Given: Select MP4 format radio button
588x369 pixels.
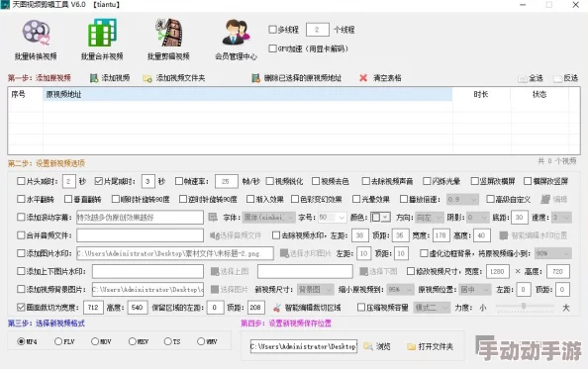Looking at the screenshot, I should [x=22, y=341].
